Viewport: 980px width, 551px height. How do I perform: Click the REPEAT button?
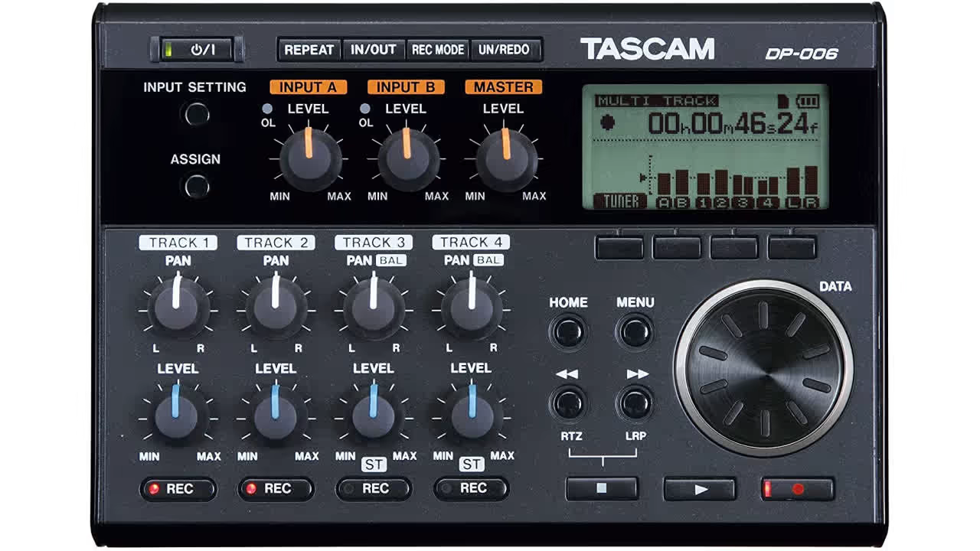pos(309,50)
